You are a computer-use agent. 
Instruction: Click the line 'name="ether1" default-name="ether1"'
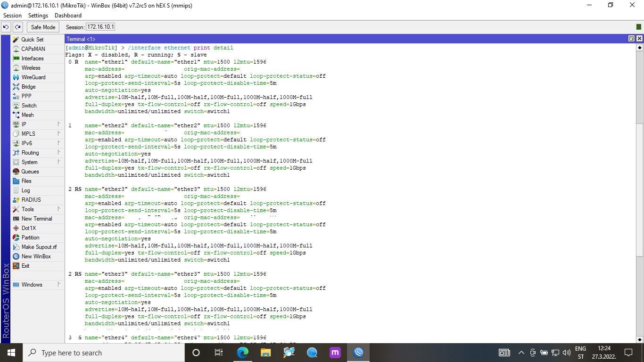pyautogui.click(x=142, y=62)
